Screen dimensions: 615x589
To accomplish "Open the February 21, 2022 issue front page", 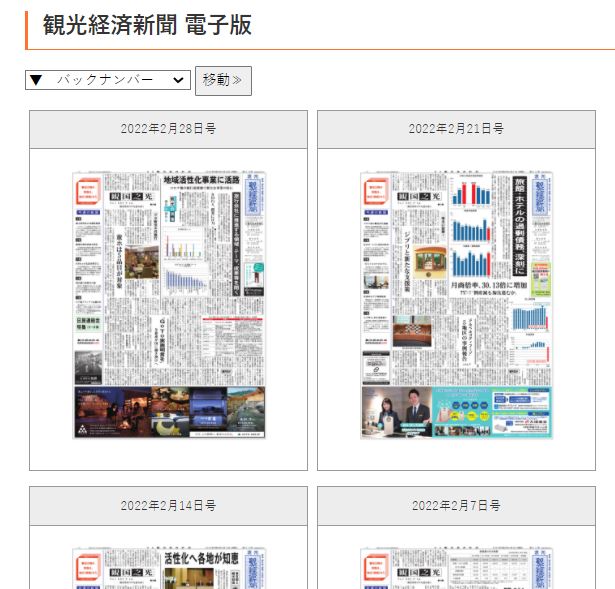I will pos(456,305).
